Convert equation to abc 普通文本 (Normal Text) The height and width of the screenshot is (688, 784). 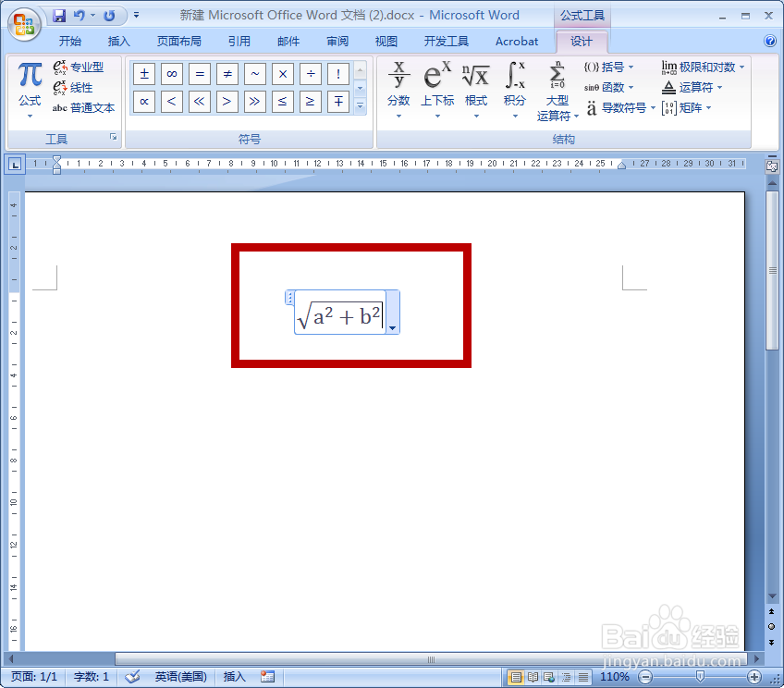[83, 107]
